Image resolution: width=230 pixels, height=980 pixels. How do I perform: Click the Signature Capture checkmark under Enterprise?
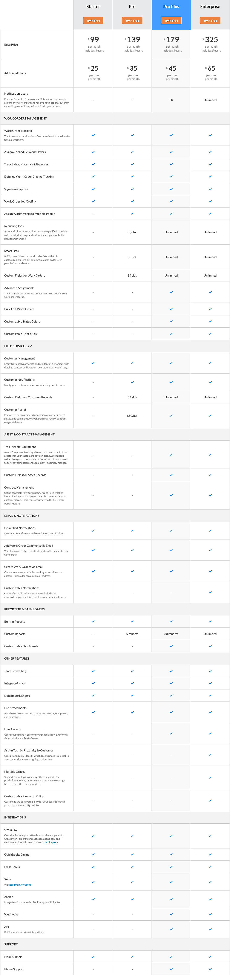pyautogui.click(x=210, y=189)
